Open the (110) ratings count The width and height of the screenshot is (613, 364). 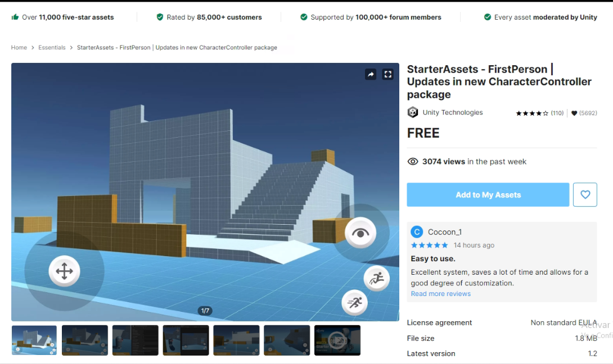tap(557, 113)
